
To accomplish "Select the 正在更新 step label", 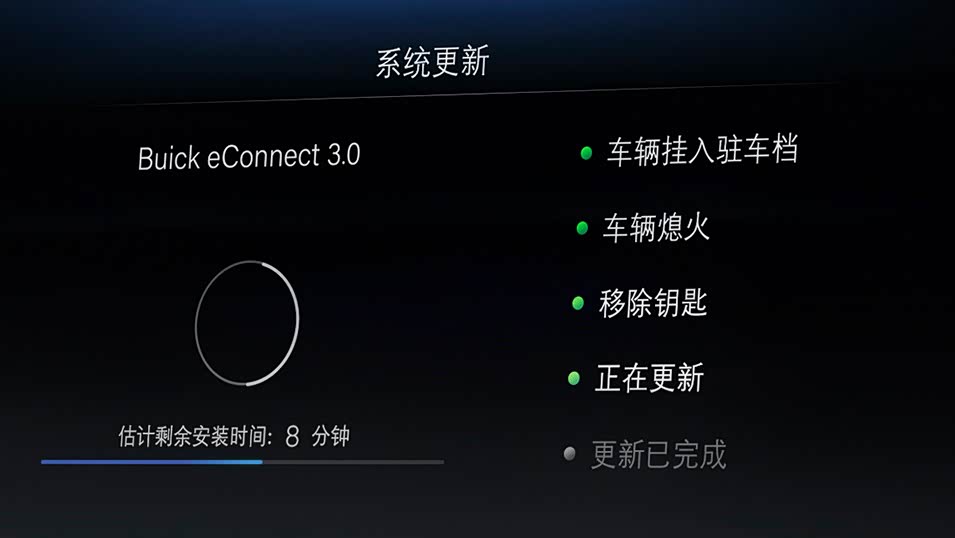I will pos(649,378).
